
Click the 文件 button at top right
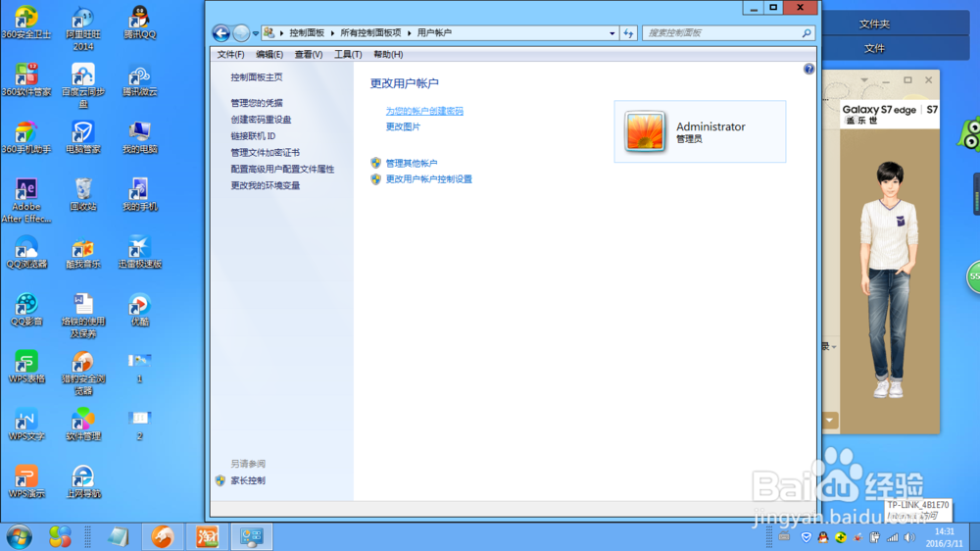point(874,48)
